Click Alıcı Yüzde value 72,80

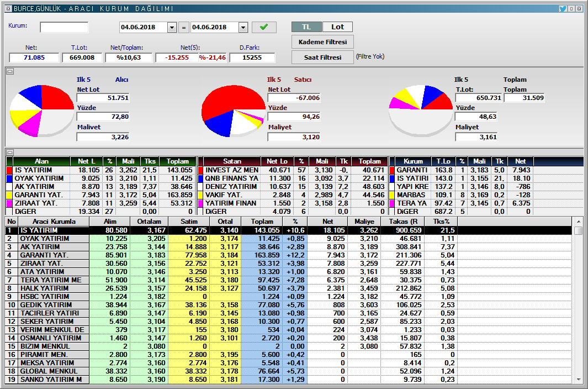[103, 117]
